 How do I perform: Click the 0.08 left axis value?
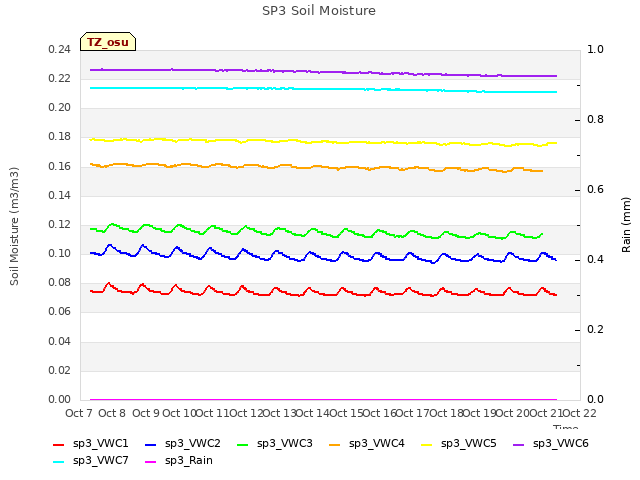tap(60, 282)
